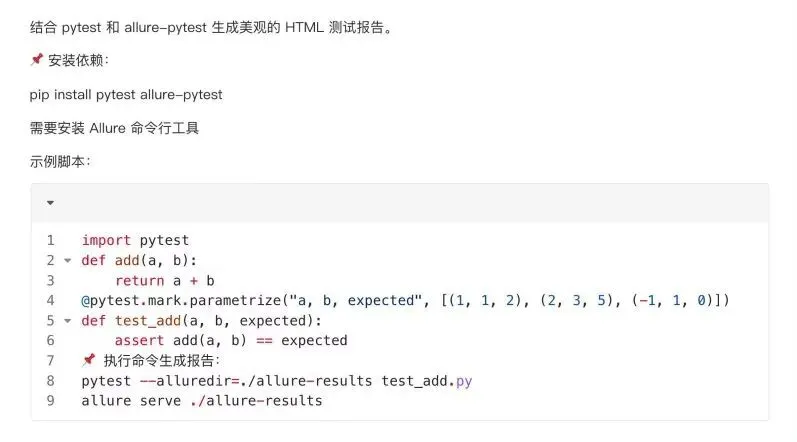Viewport: 797px width, 442px height.
Task: Click line number 9 in the gutter
Action: (50, 400)
